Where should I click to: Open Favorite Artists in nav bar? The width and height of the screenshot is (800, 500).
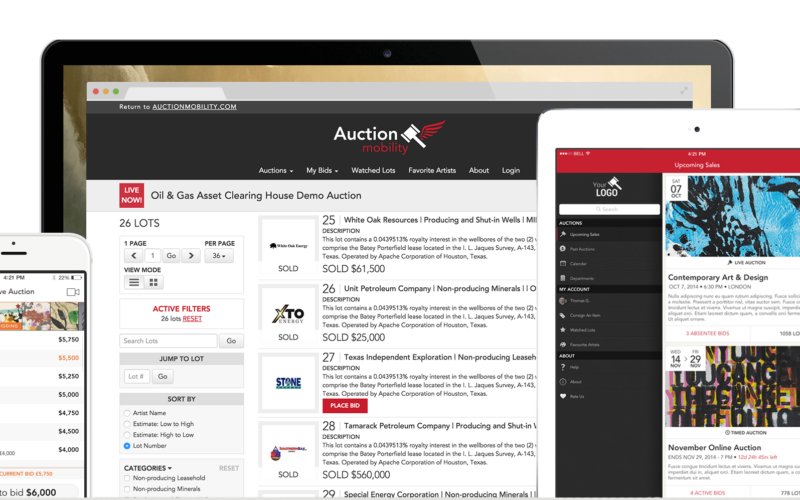click(x=432, y=170)
